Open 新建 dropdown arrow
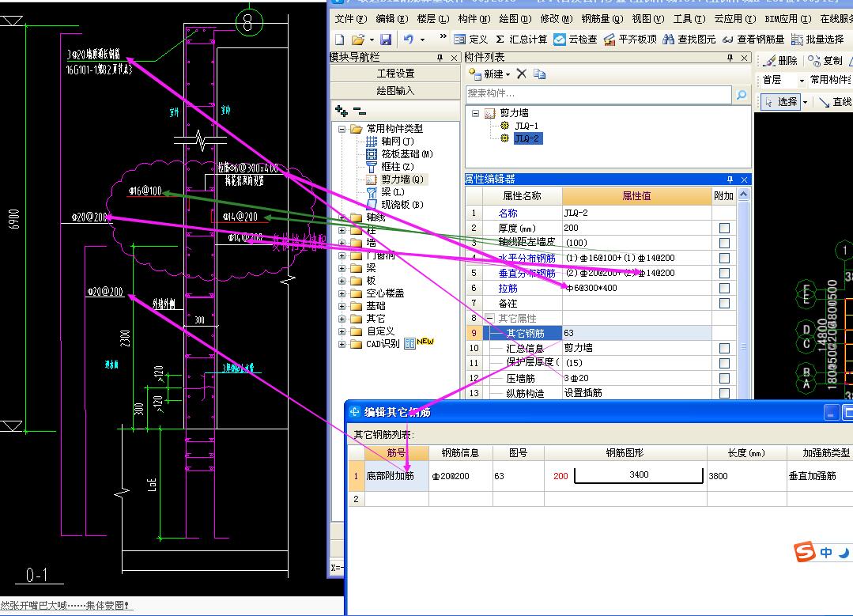Image resolution: width=853 pixels, height=616 pixels. pyautogui.click(x=508, y=74)
